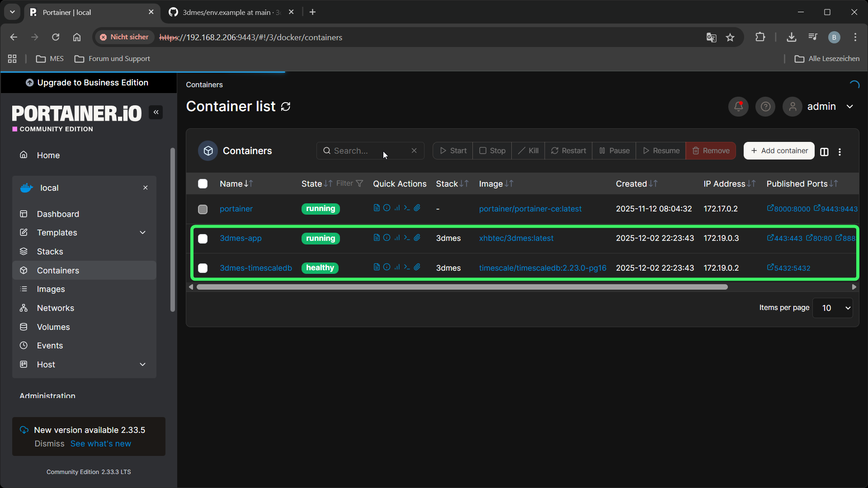Click the horizontal table scrollbar
Image resolution: width=868 pixels, height=488 pixels.
pos(461,287)
